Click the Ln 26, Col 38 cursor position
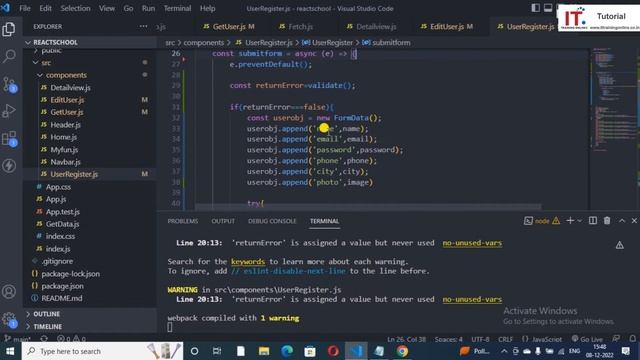 406,339
